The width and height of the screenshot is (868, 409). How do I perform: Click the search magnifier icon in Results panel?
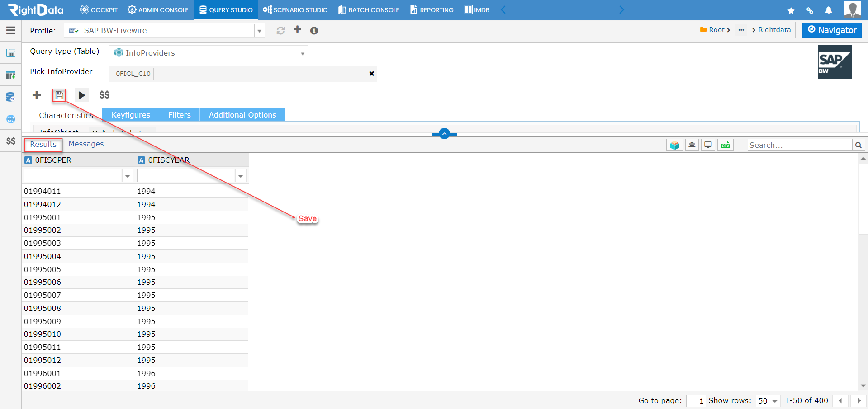pyautogui.click(x=858, y=145)
